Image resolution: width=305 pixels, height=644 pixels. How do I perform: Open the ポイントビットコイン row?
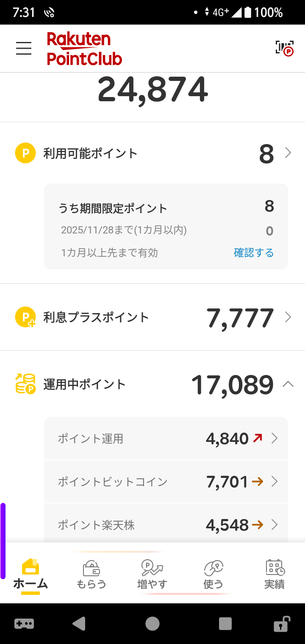(x=166, y=482)
